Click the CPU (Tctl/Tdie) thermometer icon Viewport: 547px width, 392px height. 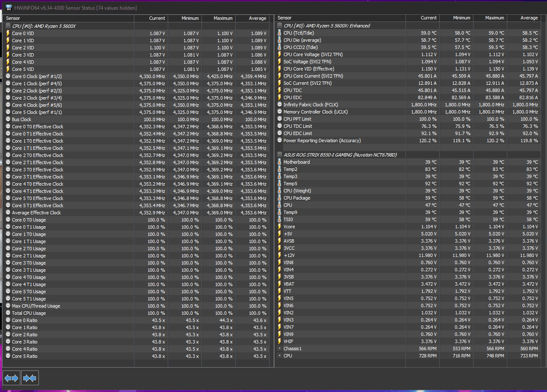[280, 33]
